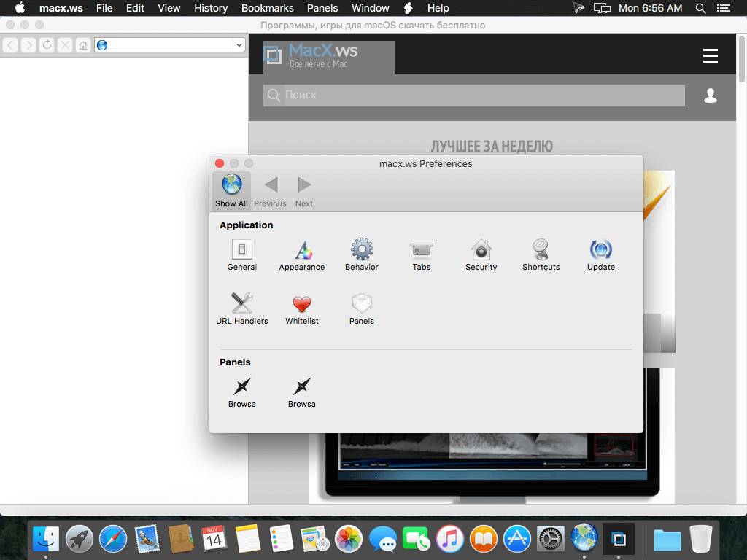Open the script menu icon in menu bar
The height and width of the screenshot is (560, 747).
pos(409,8)
